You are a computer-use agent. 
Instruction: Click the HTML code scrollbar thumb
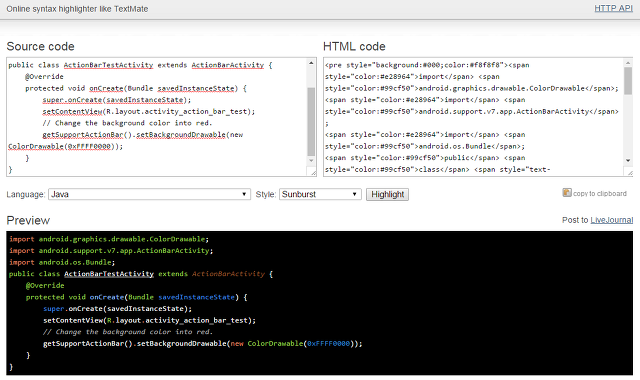coord(628,81)
